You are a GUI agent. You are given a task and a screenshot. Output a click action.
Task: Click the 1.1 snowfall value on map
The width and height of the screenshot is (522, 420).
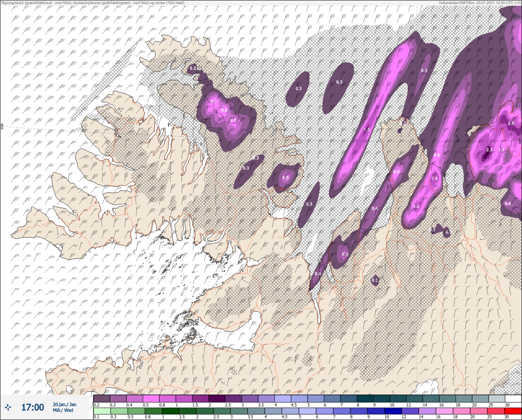pos(502,150)
